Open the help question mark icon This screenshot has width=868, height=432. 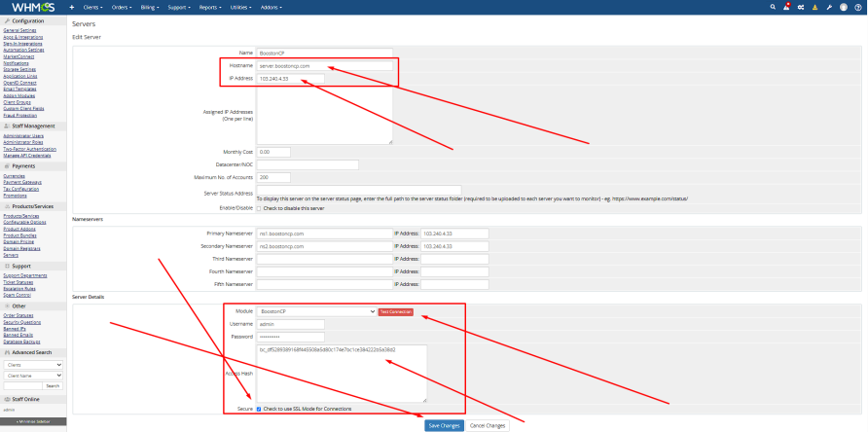857,8
